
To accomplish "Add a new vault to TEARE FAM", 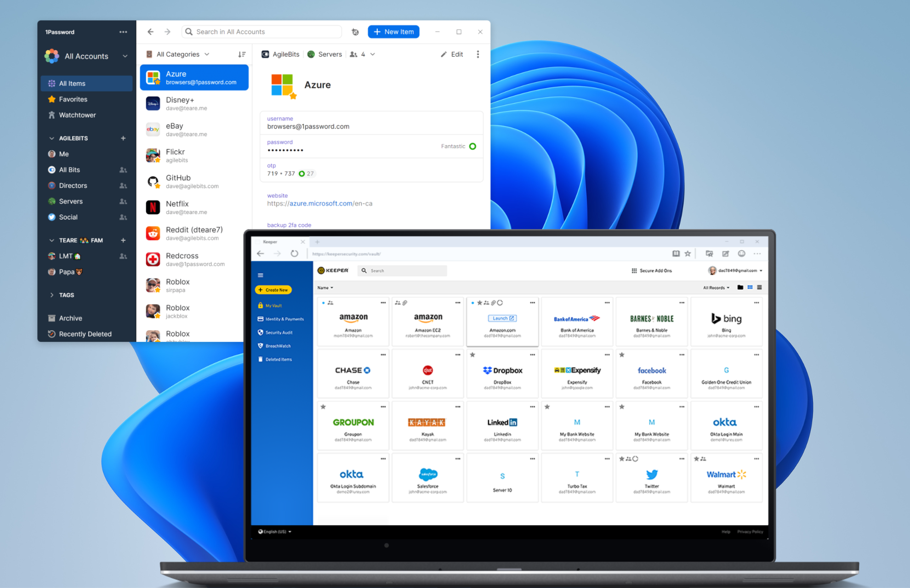I will coord(123,240).
